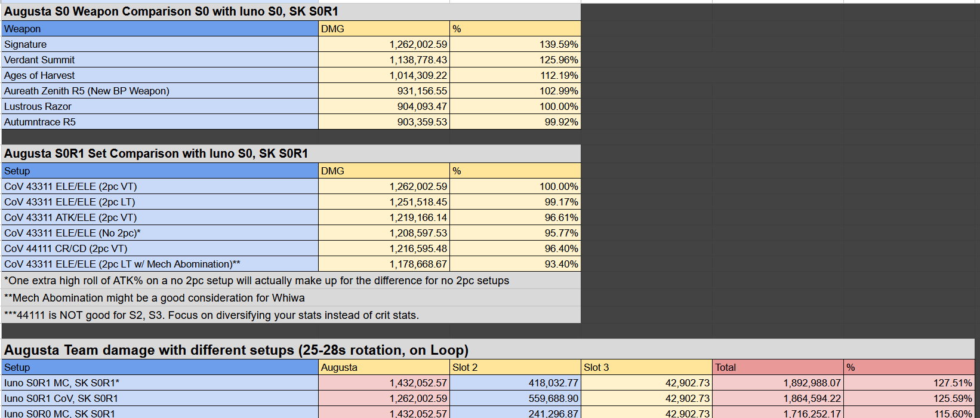
Task: Click the Slot 2 value 418,032.77
Action: point(515,383)
